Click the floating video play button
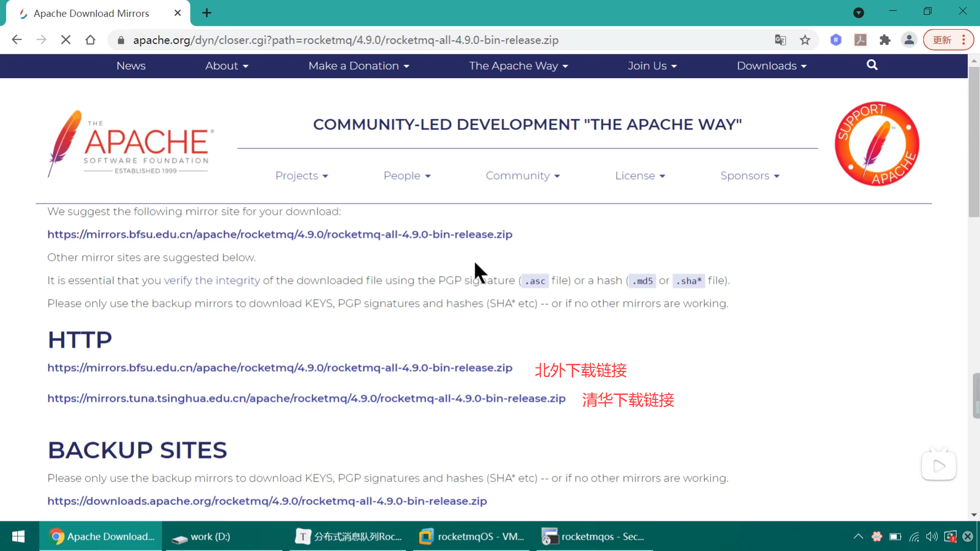This screenshot has width=980, height=551. [x=938, y=465]
